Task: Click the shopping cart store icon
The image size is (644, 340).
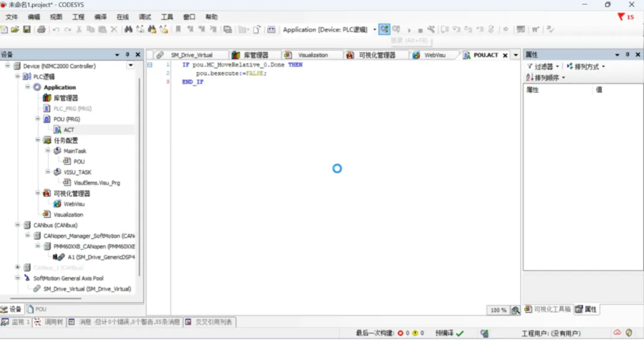Action: pos(535,29)
